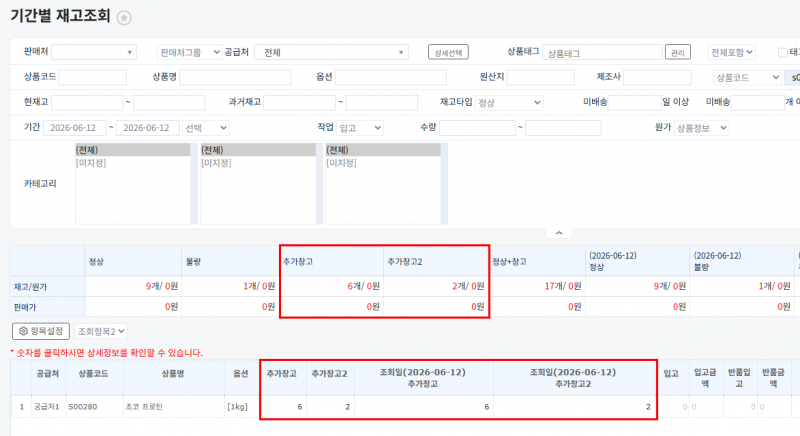Toggle the checkbox right of 전체포함
This screenshot has width=800, height=436.
coord(783,52)
